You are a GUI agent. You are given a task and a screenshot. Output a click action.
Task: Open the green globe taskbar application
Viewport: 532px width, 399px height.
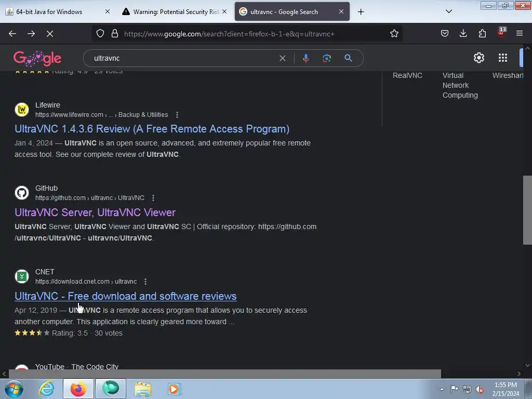(x=111, y=389)
